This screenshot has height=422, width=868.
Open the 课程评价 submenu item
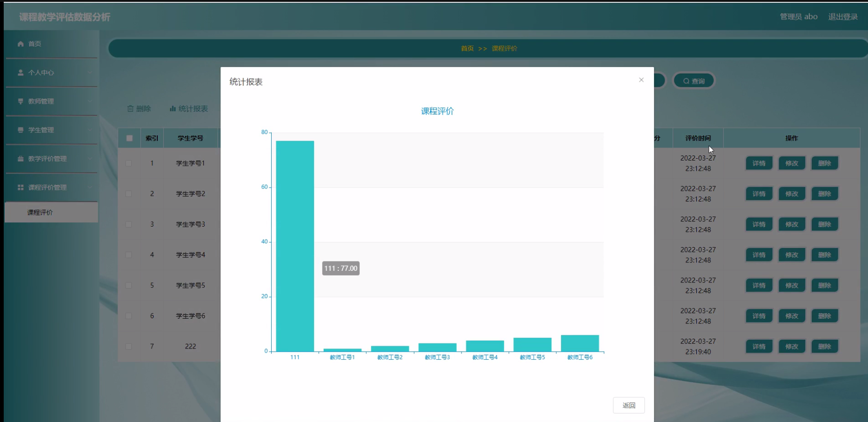click(x=40, y=212)
